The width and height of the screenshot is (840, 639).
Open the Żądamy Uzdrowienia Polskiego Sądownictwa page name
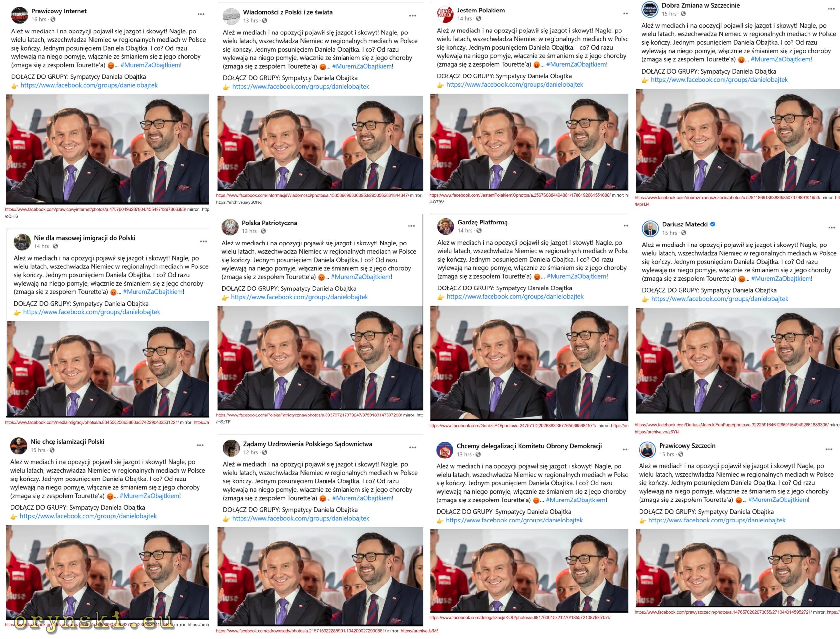click(x=308, y=444)
